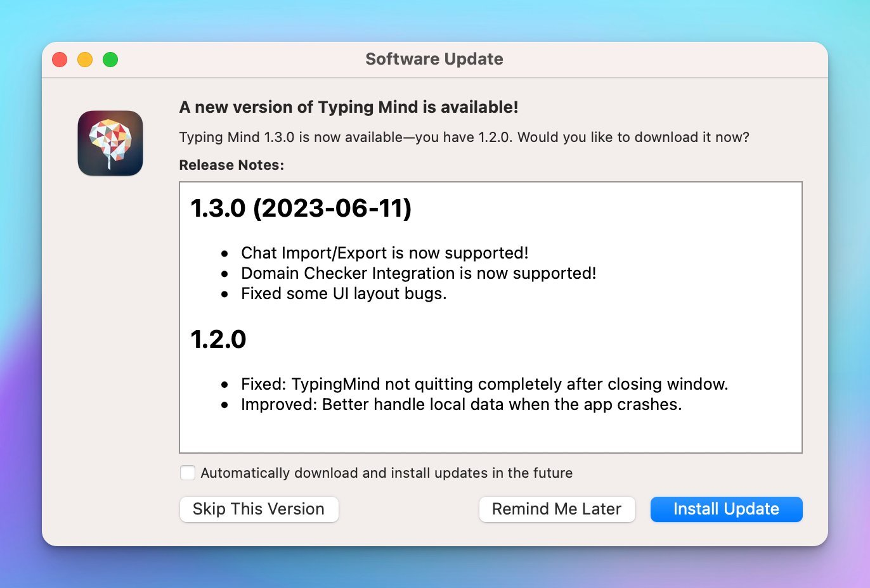Skip This Version of Typing Mind
Image resolution: width=870 pixels, height=588 pixels.
pyautogui.click(x=259, y=509)
